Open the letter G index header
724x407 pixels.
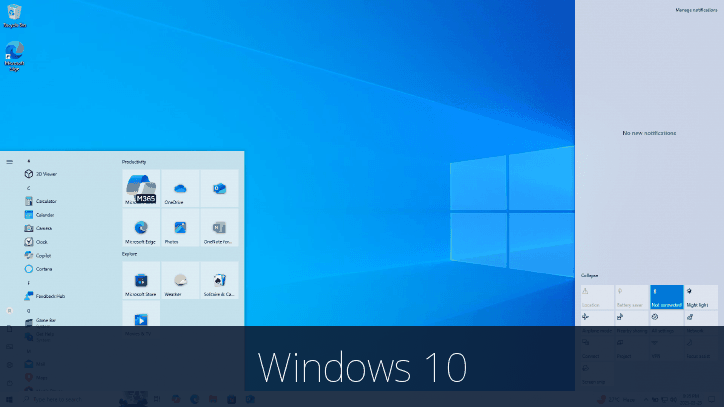(x=29, y=311)
